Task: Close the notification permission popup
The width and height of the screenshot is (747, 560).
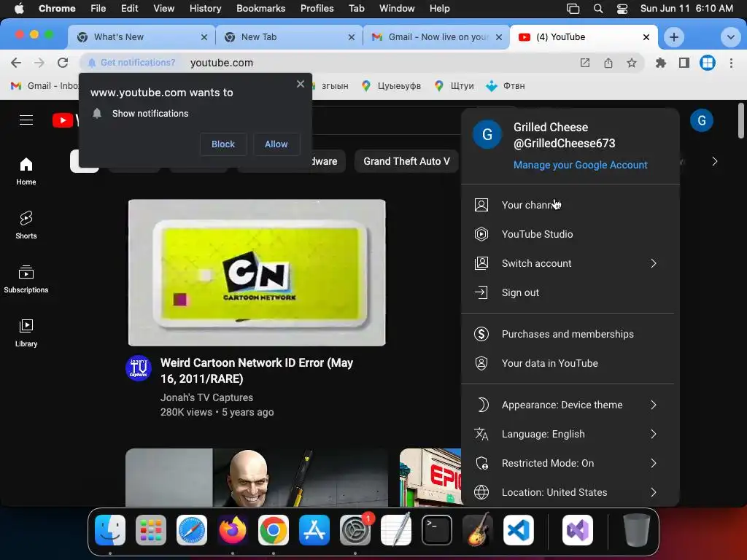Action: [300, 84]
